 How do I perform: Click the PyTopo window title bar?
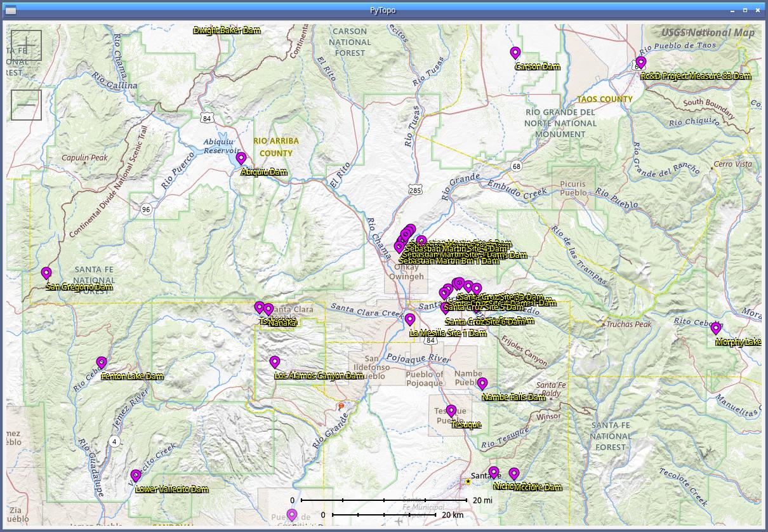[383, 10]
